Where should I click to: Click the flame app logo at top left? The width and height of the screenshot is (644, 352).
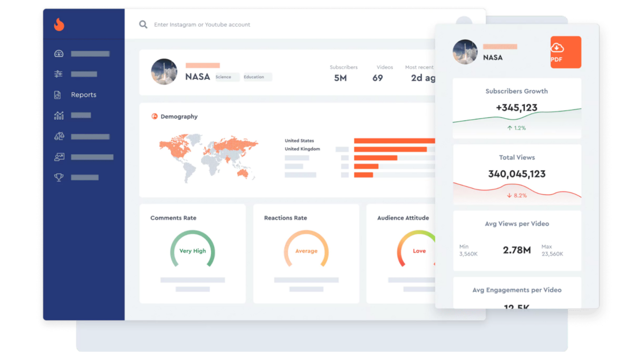tap(59, 25)
